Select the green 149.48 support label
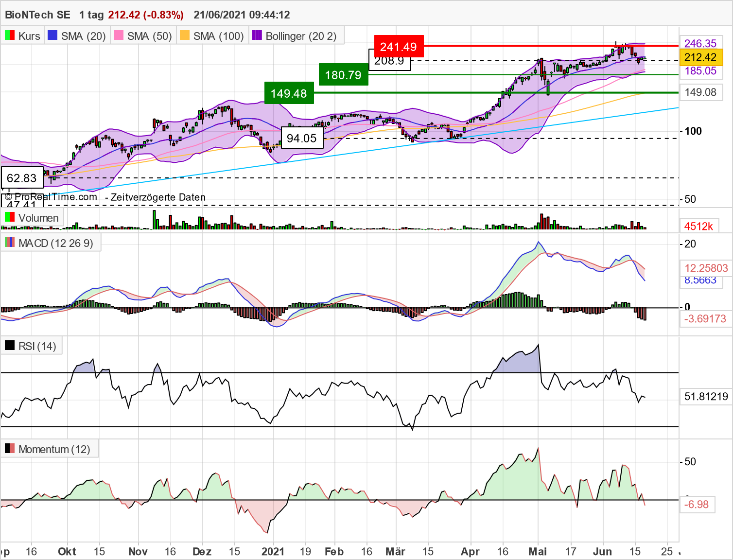 point(290,93)
